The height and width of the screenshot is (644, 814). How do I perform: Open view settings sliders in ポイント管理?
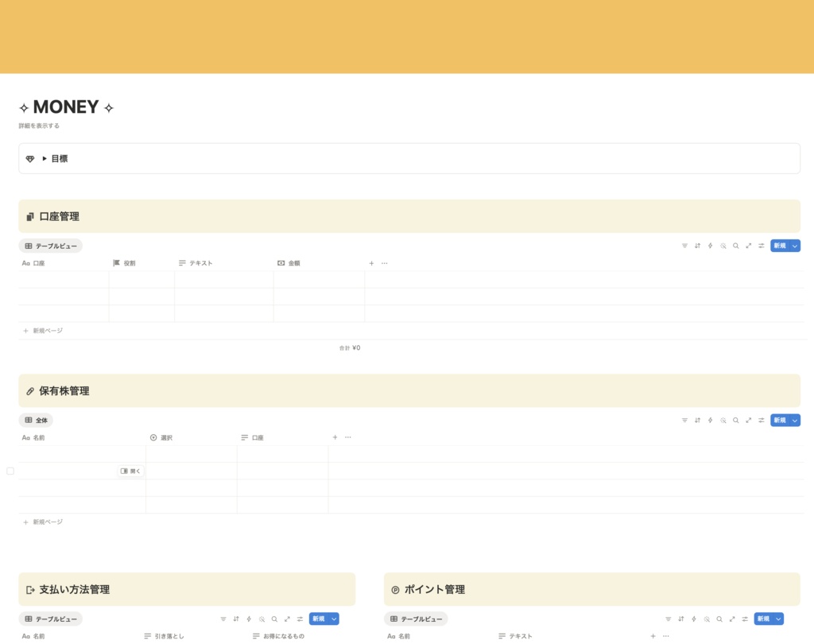click(x=745, y=619)
